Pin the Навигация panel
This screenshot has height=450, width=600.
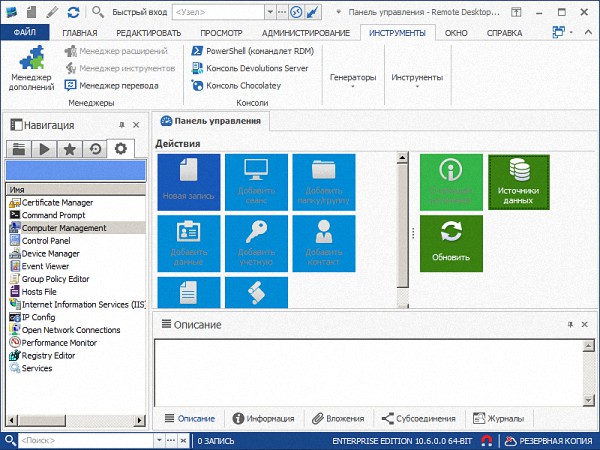click(122, 125)
